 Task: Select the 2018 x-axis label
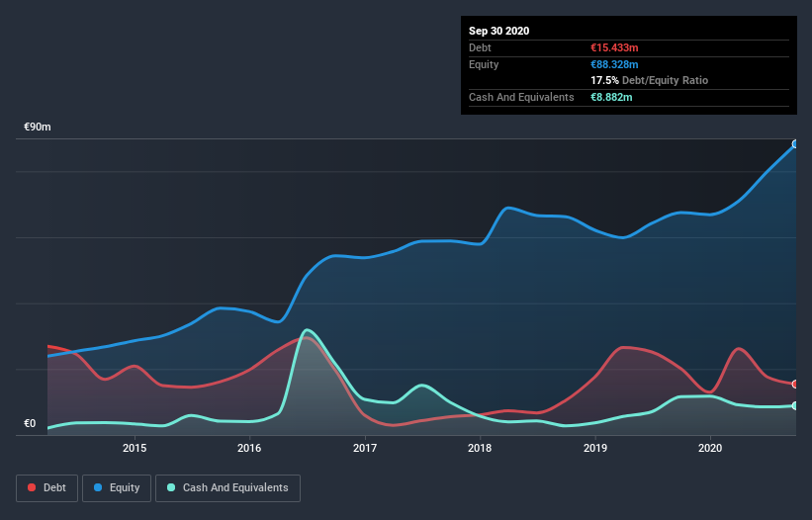480,448
